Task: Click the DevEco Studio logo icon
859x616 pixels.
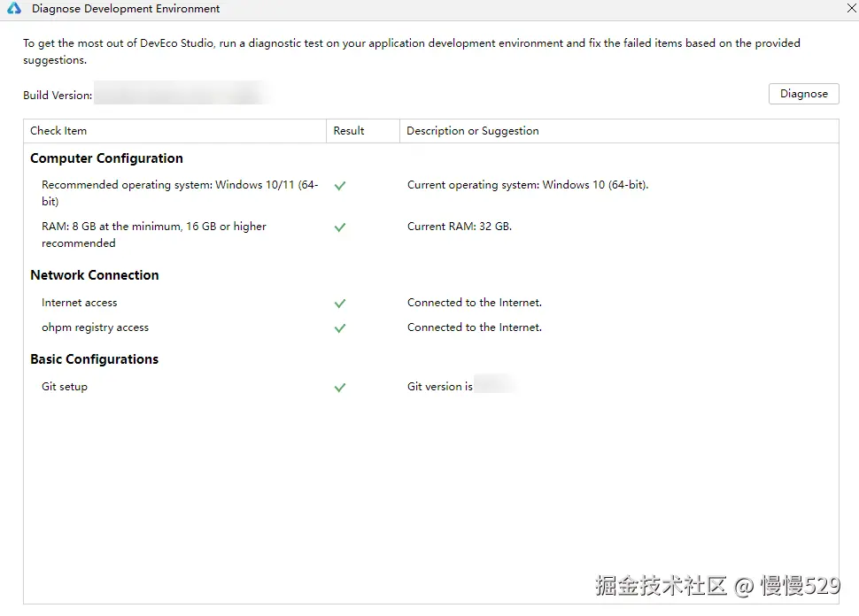Action: click(x=14, y=8)
